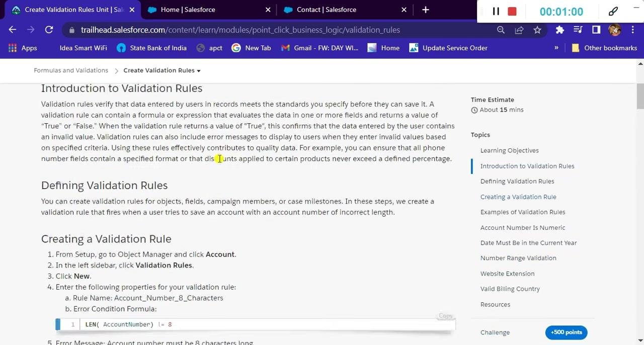Screen dimensions: 644x345
Task: Click the recorder annotation pen icon
Action: pyautogui.click(x=613, y=12)
